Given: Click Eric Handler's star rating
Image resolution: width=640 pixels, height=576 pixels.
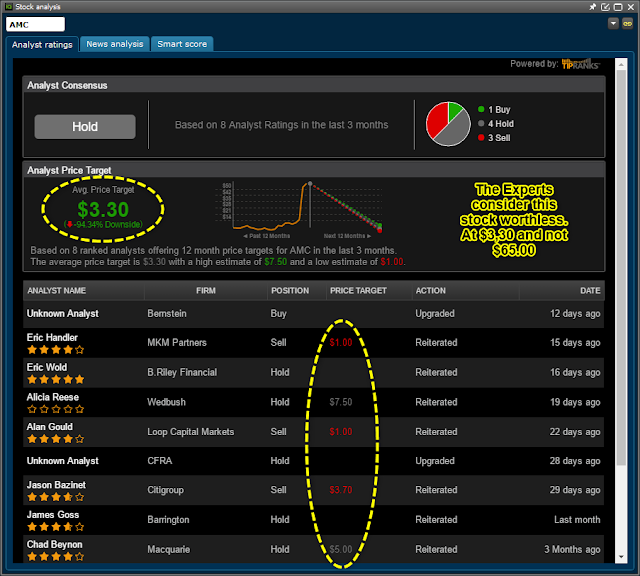Looking at the screenshot, I should [56, 350].
